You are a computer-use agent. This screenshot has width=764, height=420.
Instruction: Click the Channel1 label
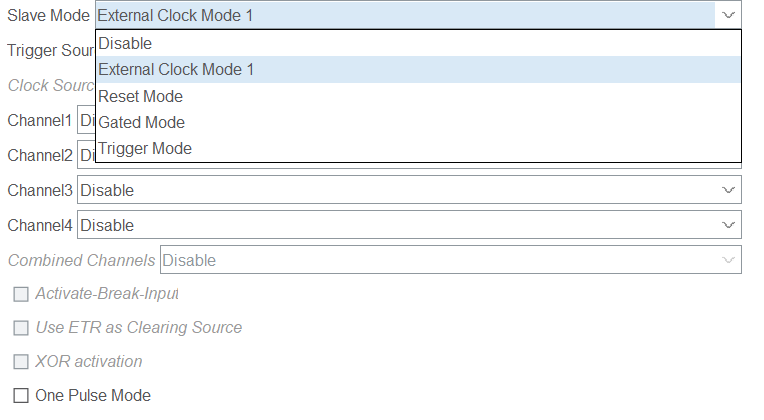40,120
